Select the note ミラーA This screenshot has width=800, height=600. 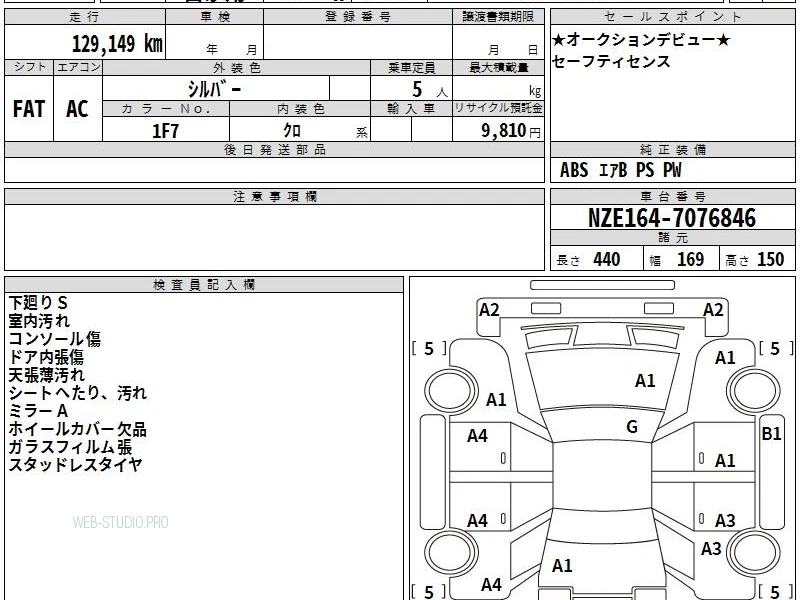[x=38, y=411]
